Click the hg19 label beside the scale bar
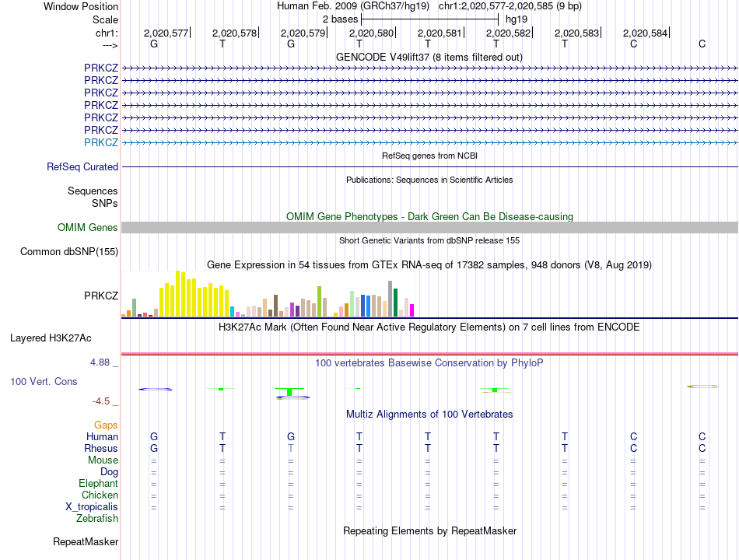 click(x=516, y=19)
